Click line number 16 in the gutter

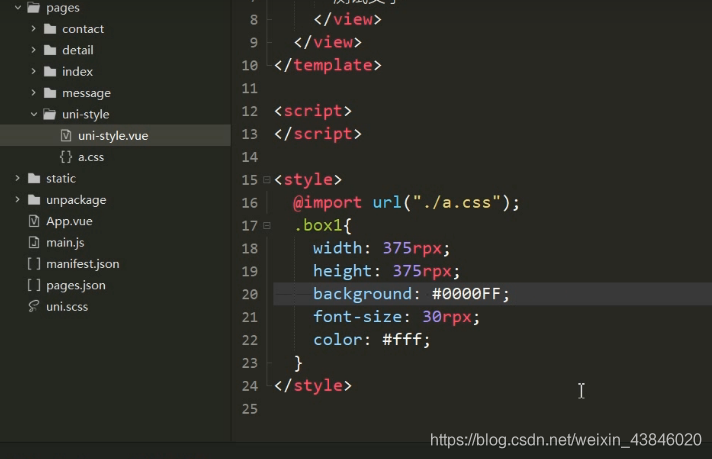pos(250,202)
